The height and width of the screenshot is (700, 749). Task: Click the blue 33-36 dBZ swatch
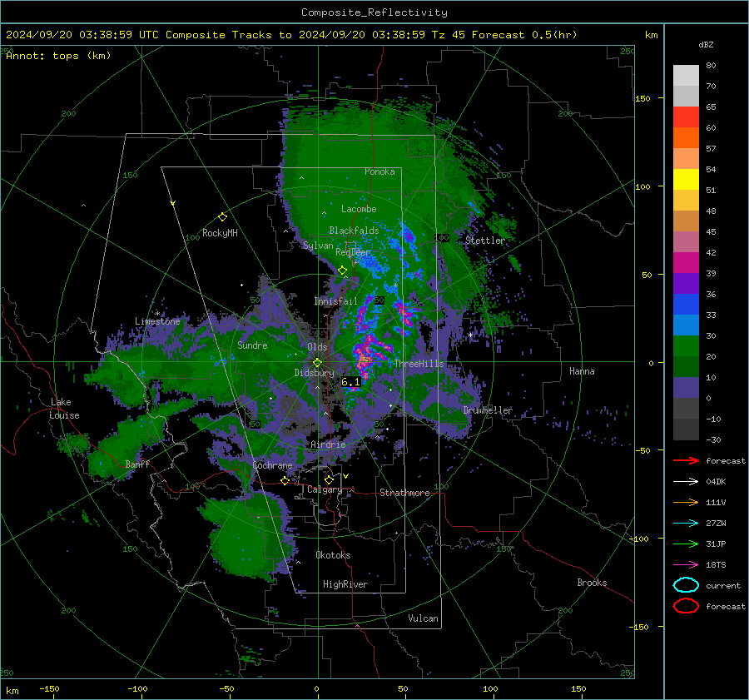point(686,305)
